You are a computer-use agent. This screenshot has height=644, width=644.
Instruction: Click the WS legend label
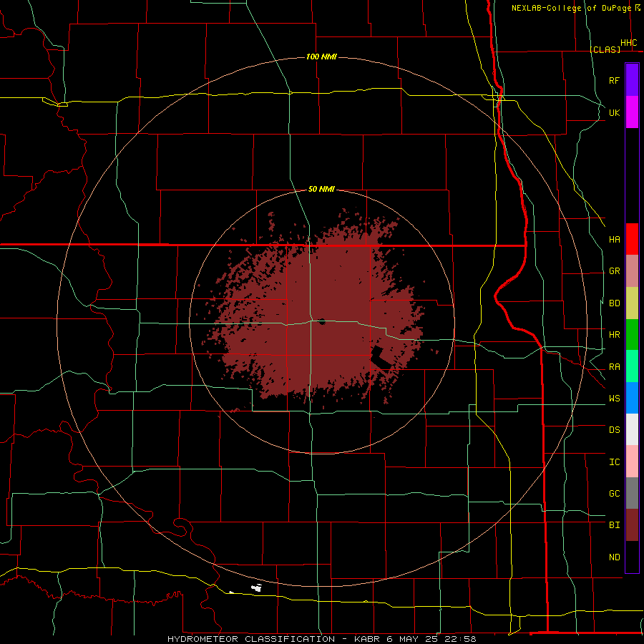[614, 399]
